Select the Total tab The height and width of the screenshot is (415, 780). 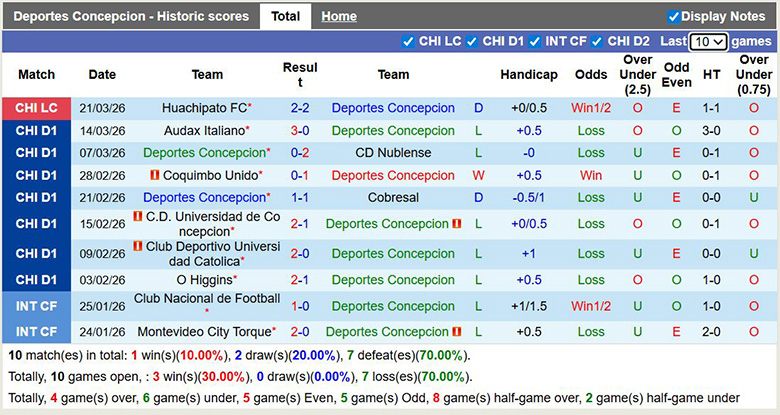coord(285,16)
